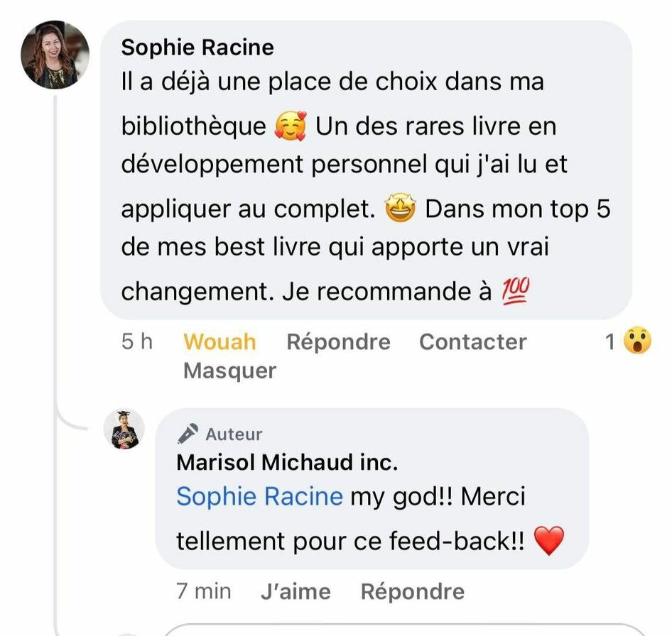672x636 pixels.
Task: Open Sophie Racine's profile picture
Action: pos(55,55)
